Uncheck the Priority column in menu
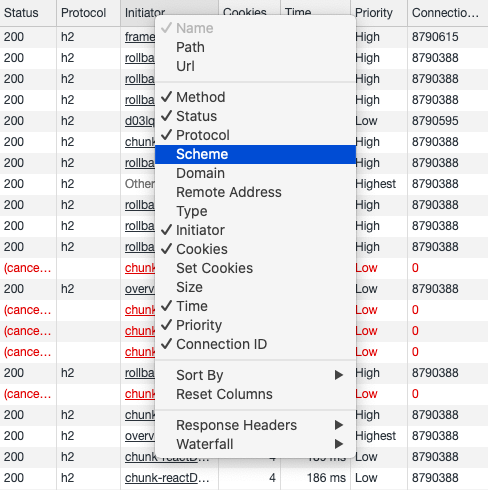The image size is (488, 490). point(255,325)
